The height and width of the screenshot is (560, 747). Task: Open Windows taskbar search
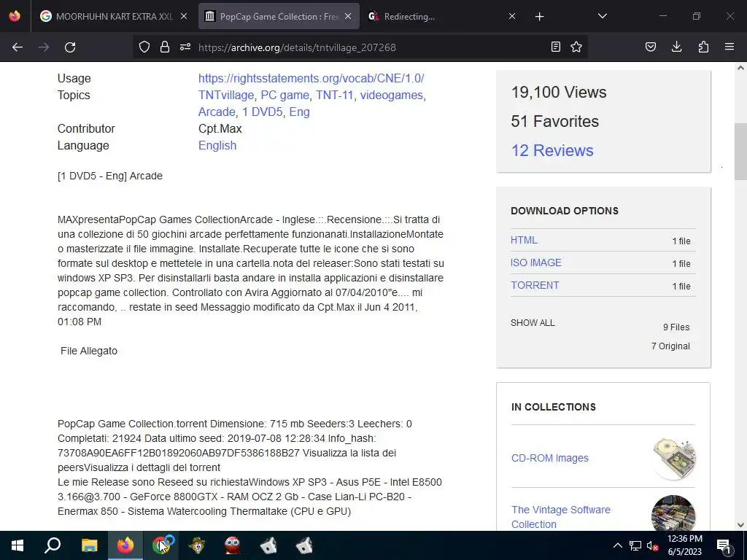pos(53,545)
